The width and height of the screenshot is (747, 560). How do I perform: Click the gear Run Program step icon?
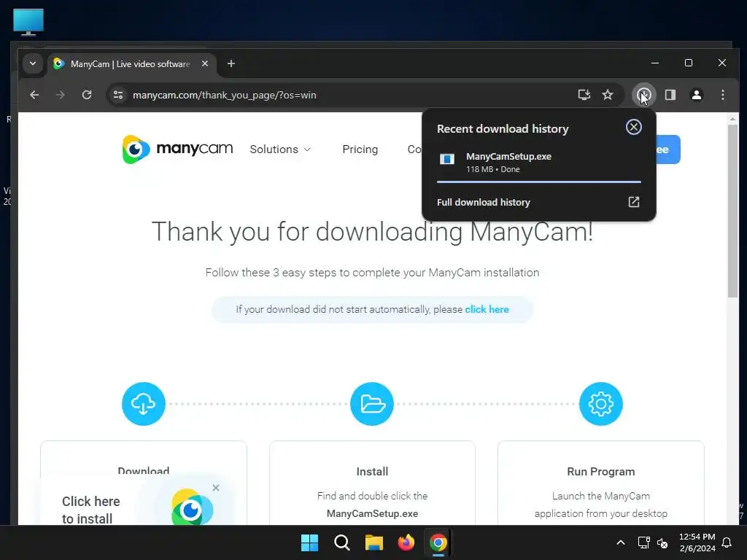tap(601, 404)
